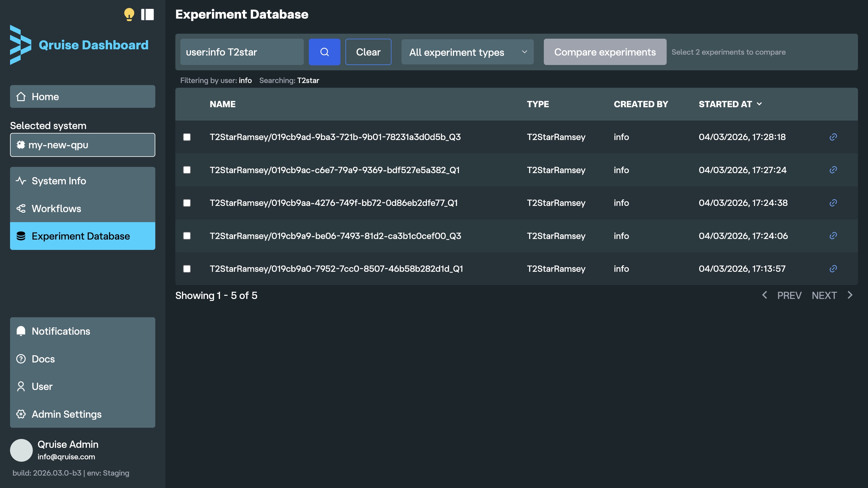Click Compare experiments button
The height and width of the screenshot is (488, 868).
(x=605, y=52)
